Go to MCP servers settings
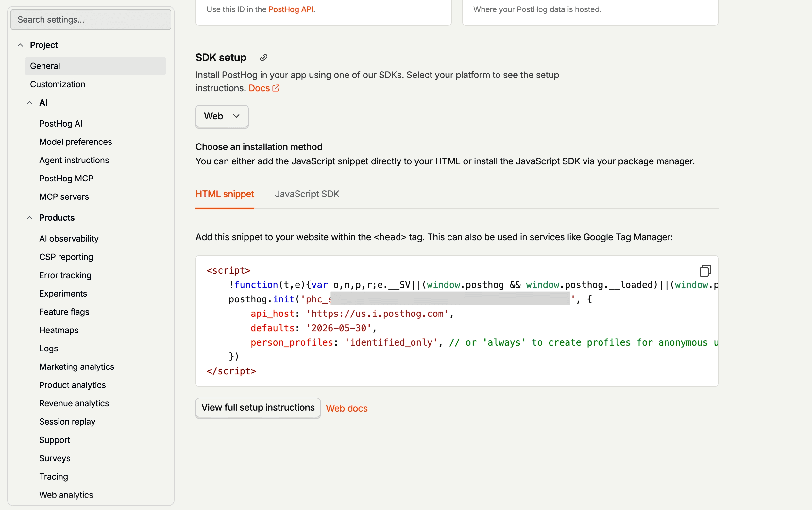The width and height of the screenshot is (812, 510). coord(100,197)
